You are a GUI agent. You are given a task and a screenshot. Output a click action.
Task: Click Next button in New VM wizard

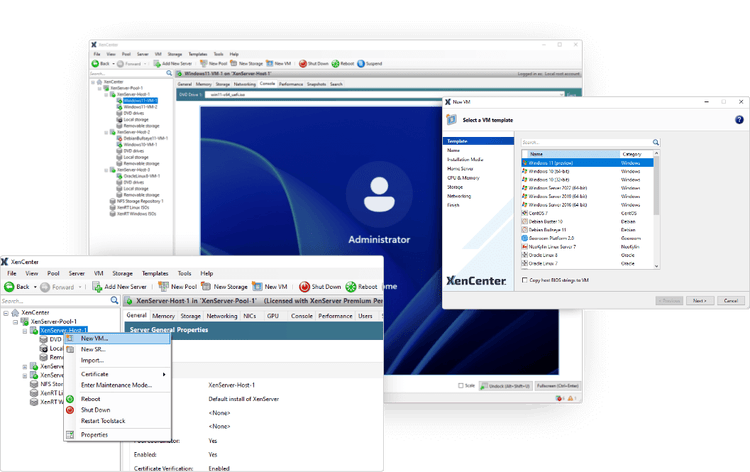[x=700, y=301]
